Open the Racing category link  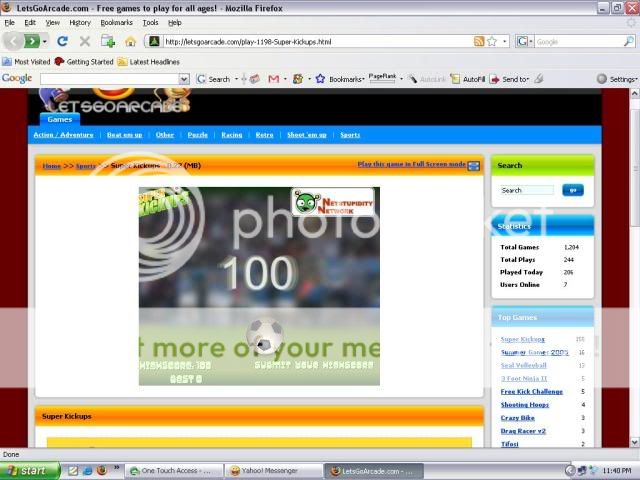pos(232,135)
